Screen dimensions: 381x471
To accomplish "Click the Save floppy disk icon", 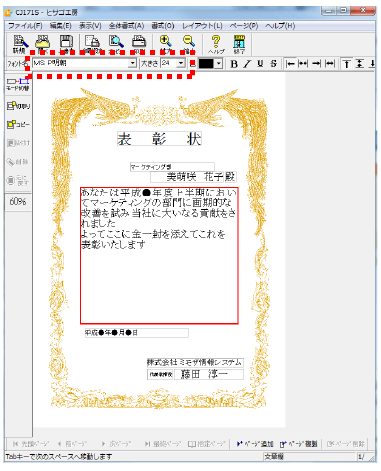I will tap(66, 44).
